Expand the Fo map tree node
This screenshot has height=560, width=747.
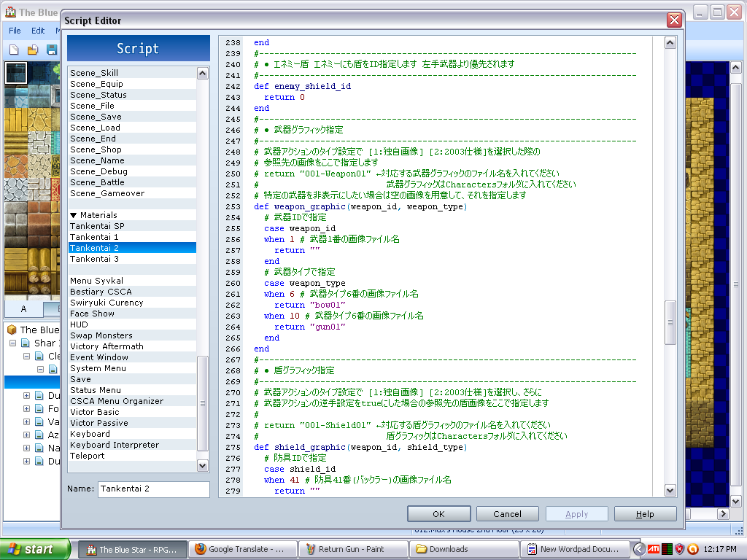(27, 409)
